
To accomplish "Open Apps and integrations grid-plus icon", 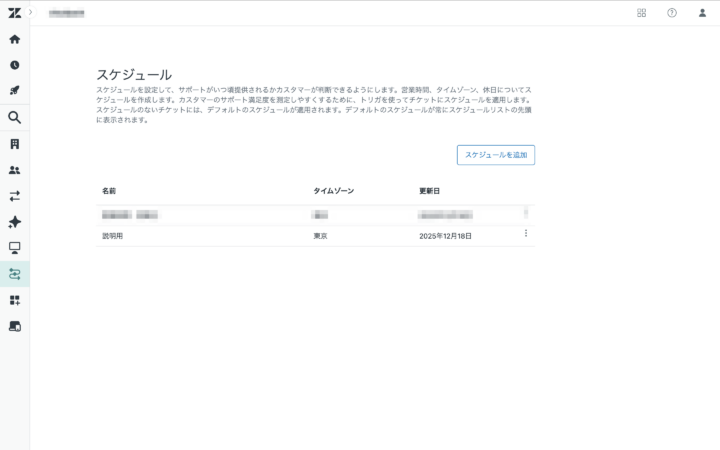I will [14, 300].
